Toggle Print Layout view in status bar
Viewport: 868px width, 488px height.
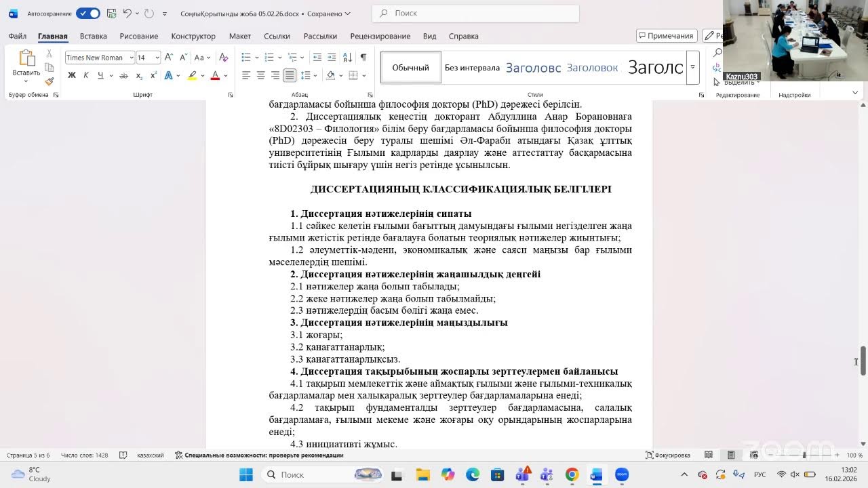coord(731,455)
